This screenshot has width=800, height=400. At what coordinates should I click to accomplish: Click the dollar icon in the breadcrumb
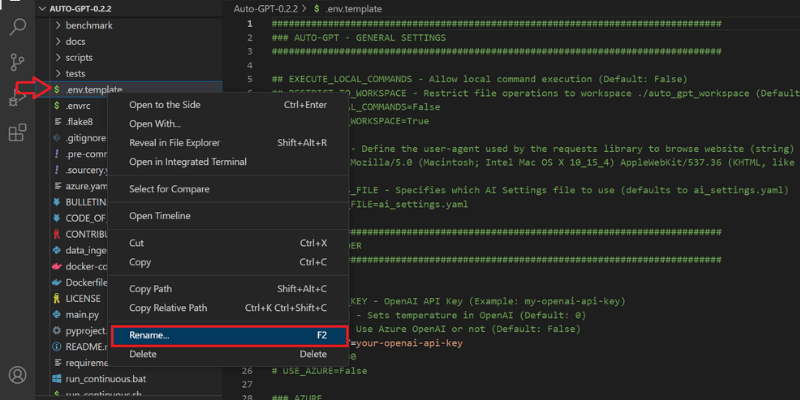[317, 9]
